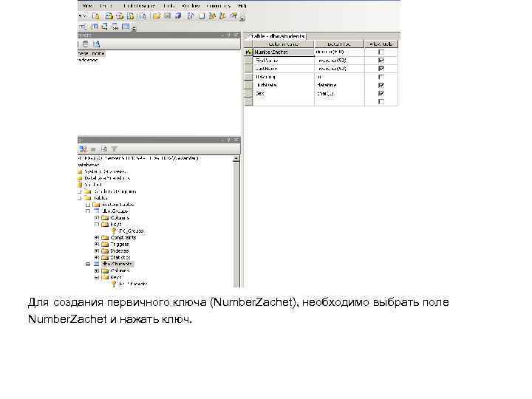Click the Data Type column header

(x=339, y=44)
